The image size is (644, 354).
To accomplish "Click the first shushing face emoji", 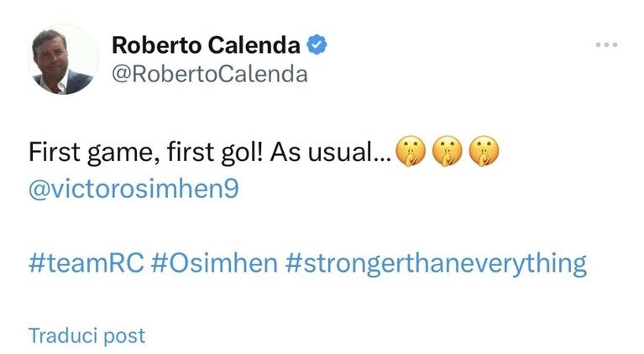I will [411, 151].
